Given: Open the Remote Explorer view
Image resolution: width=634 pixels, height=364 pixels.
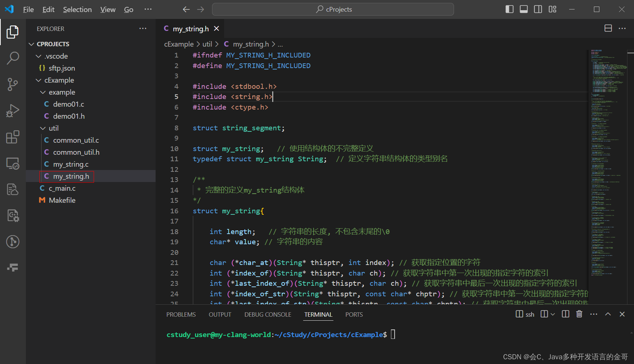Looking at the screenshot, I should tap(13, 163).
